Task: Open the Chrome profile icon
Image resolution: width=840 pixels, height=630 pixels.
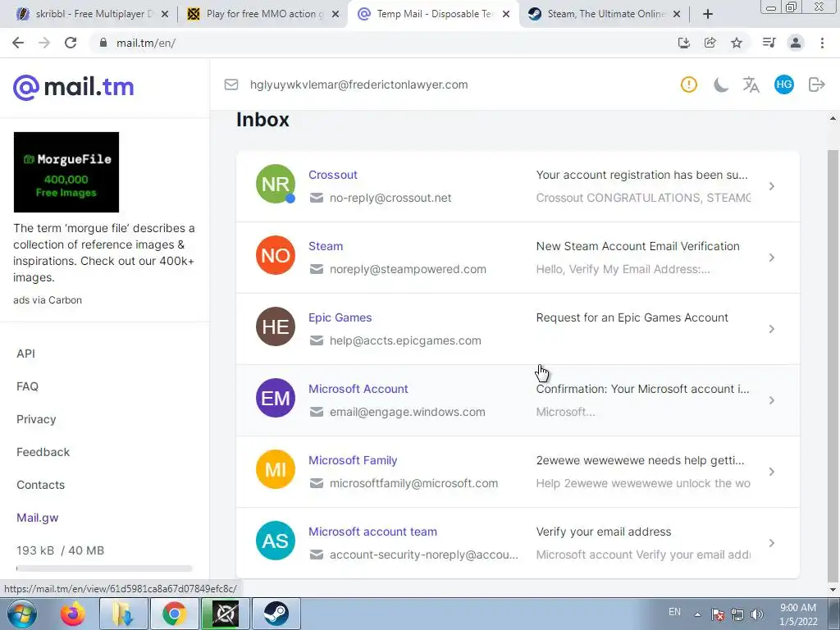Action: click(x=796, y=43)
